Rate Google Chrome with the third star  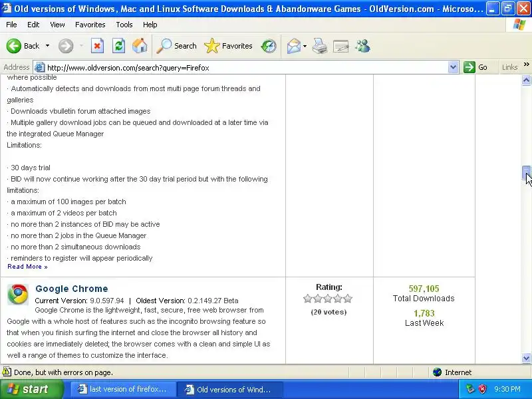click(328, 299)
